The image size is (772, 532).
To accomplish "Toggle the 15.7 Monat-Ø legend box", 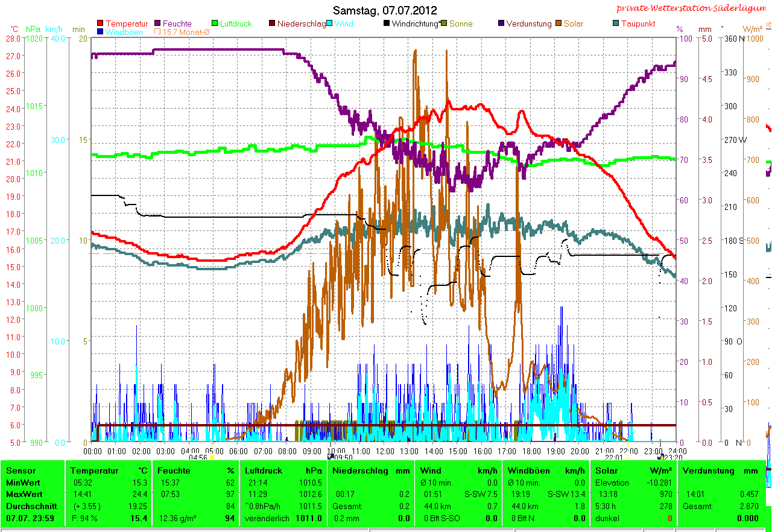I will coord(158,32).
